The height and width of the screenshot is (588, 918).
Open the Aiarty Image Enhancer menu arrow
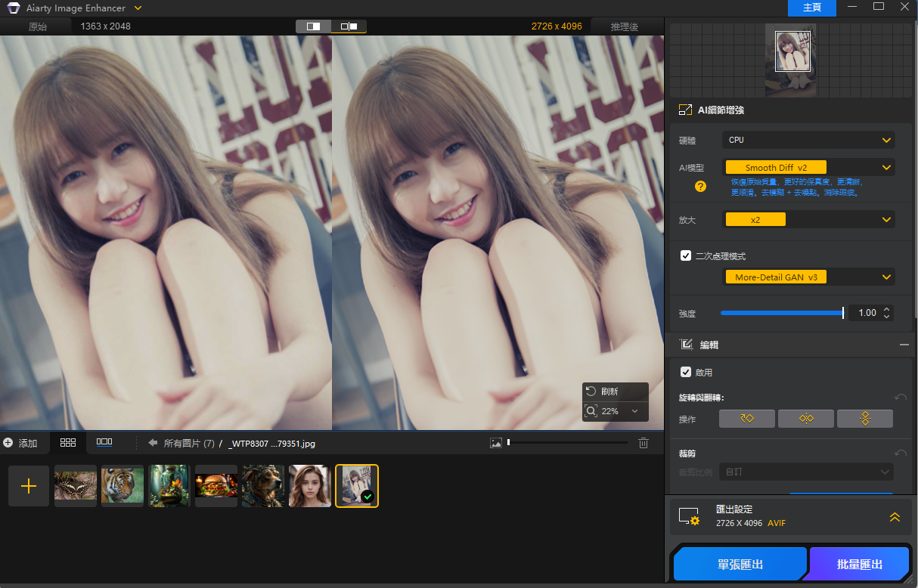pos(137,8)
